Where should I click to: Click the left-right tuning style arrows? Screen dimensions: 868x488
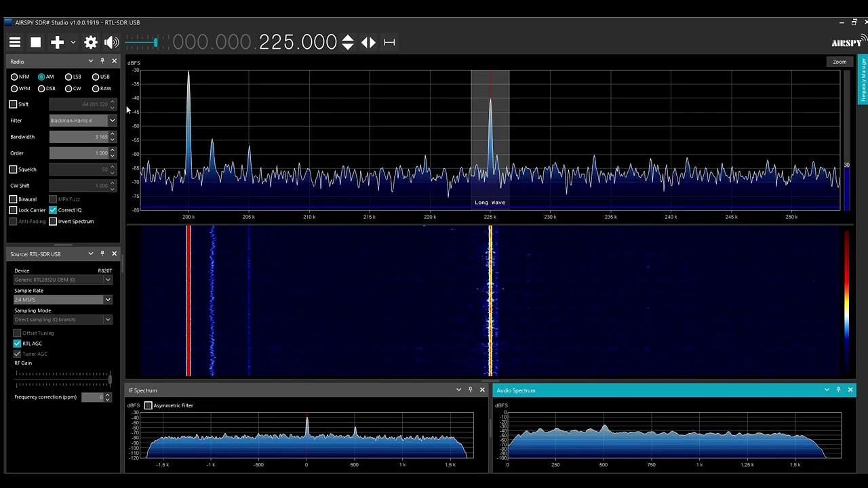click(x=368, y=42)
